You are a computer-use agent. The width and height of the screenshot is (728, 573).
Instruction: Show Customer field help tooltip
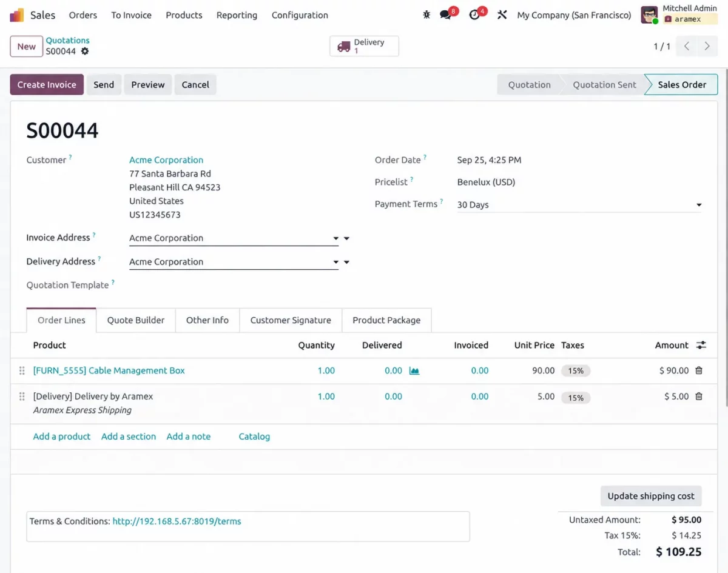pos(70,157)
